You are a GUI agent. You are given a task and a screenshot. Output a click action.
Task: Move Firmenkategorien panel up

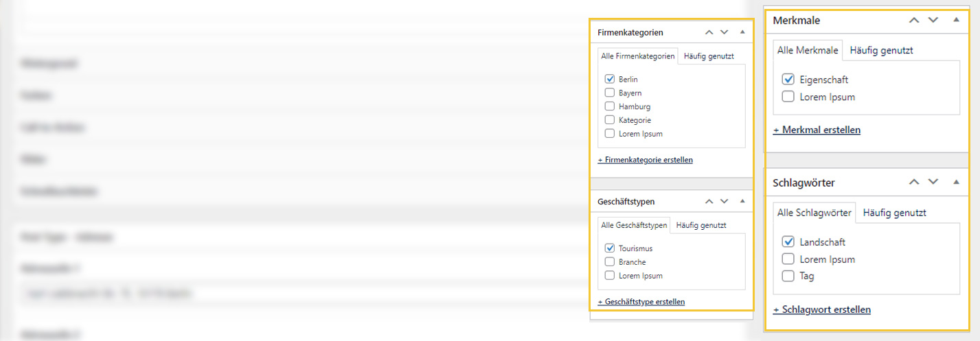tap(709, 32)
